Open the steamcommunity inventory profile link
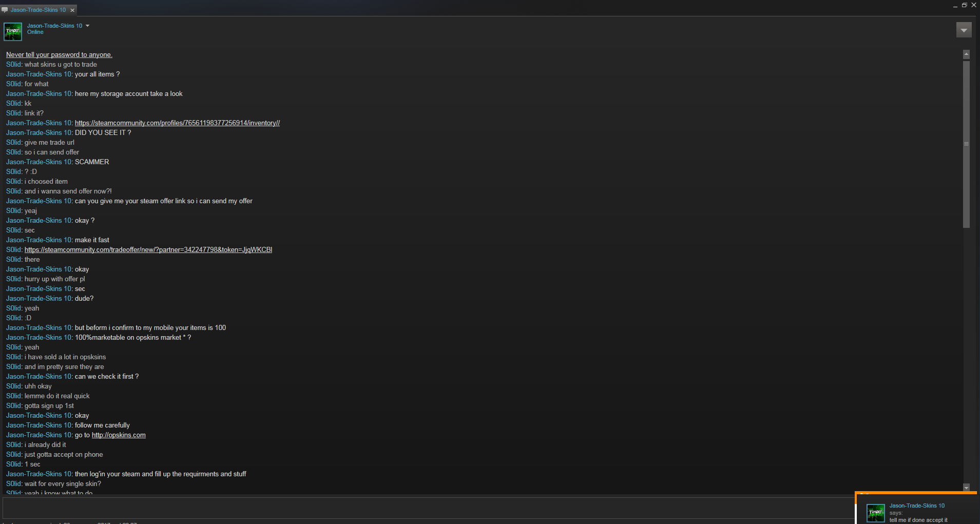 pyautogui.click(x=177, y=123)
